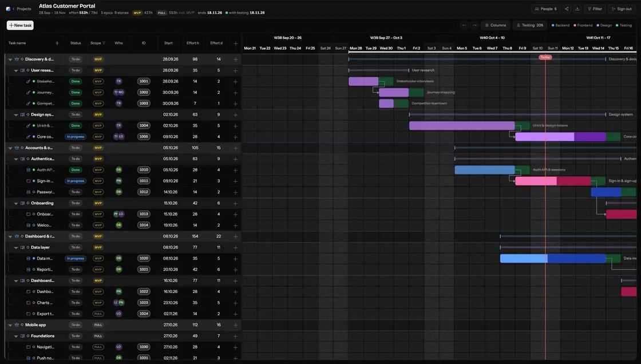Toggle status circle of Export t... task
Image resolution: width=641 pixels, height=364 pixels.
[x=34, y=314]
